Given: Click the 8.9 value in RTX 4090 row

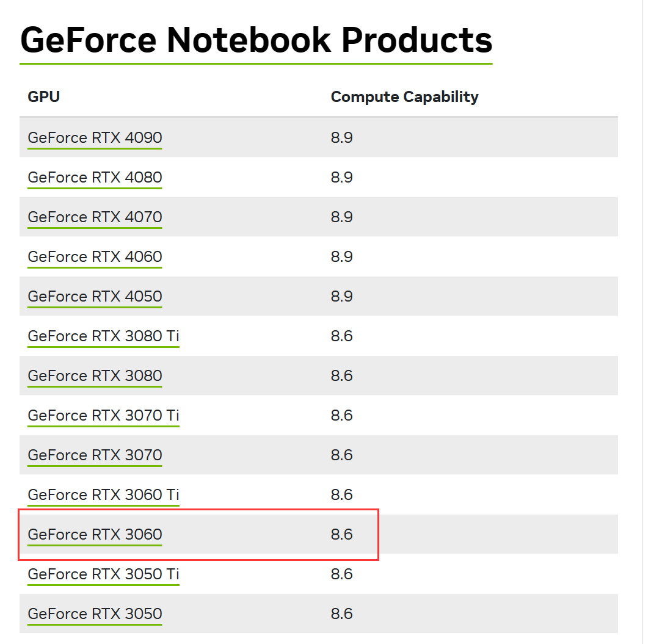Looking at the screenshot, I should (341, 138).
